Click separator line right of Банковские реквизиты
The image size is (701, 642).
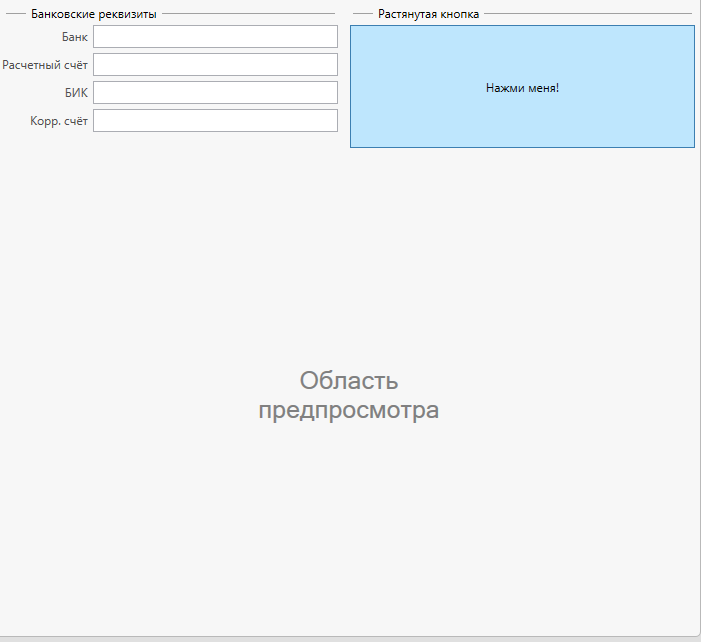248,14
